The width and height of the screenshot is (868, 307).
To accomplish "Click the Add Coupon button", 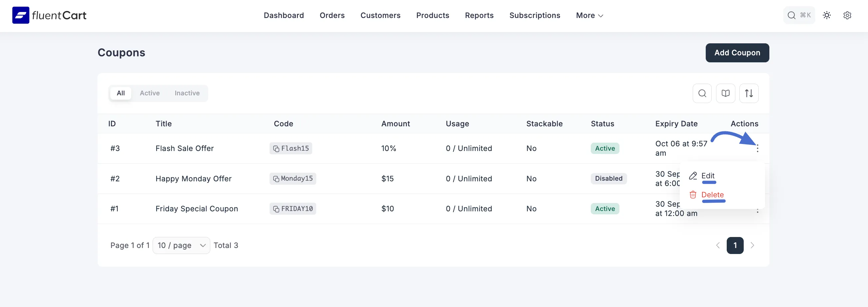I will click(x=737, y=53).
